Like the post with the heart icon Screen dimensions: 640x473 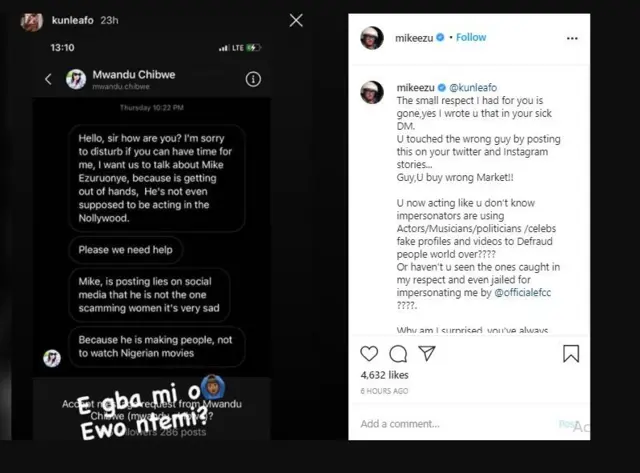coord(370,353)
